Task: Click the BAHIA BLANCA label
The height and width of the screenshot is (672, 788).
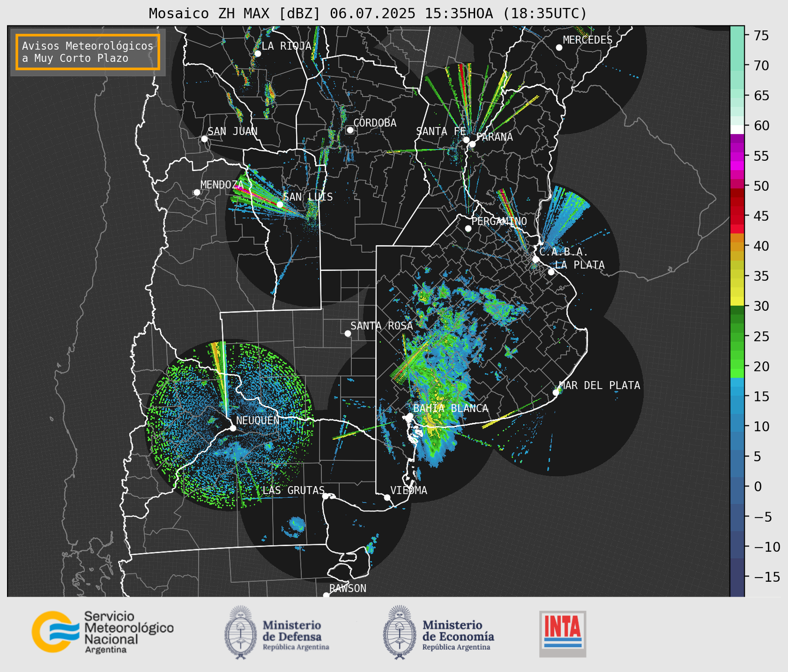Action: pyautogui.click(x=451, y=408)
